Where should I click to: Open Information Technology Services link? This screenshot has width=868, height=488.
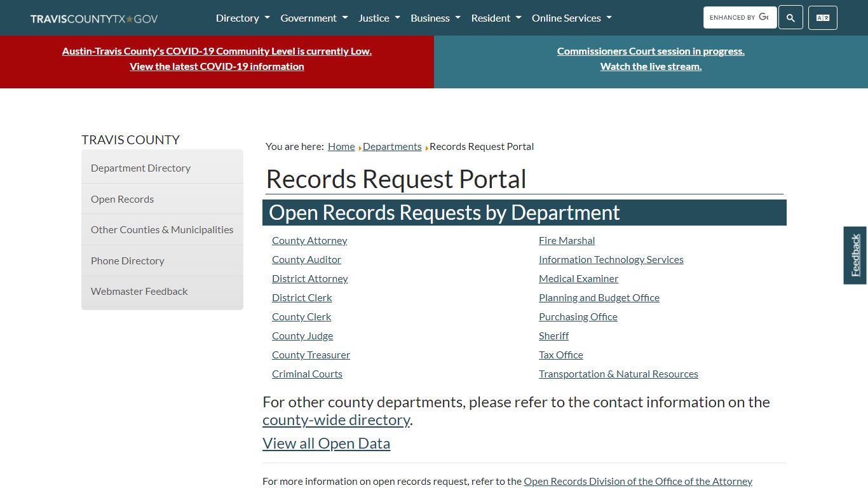click(x=611, y=259)
